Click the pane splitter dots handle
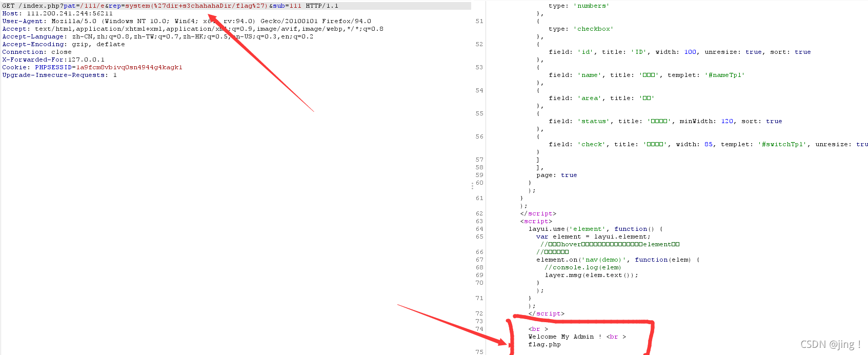868x355 pixels. point(472,186)
